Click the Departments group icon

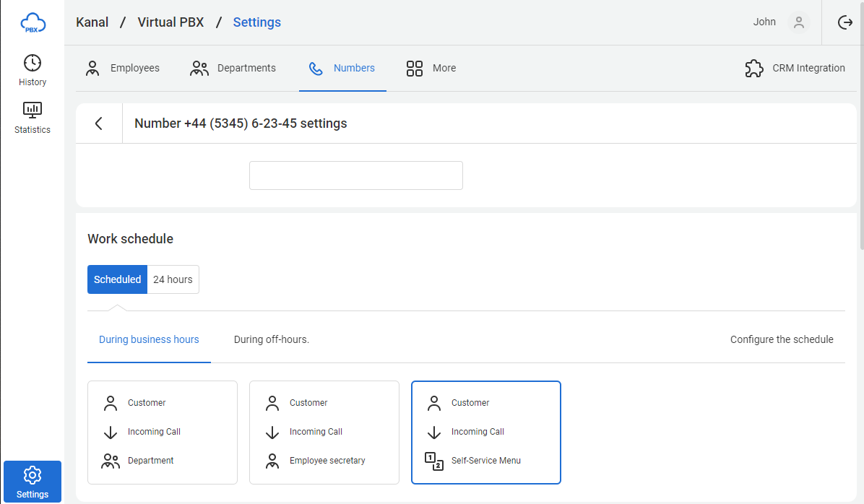pos(199,69)
